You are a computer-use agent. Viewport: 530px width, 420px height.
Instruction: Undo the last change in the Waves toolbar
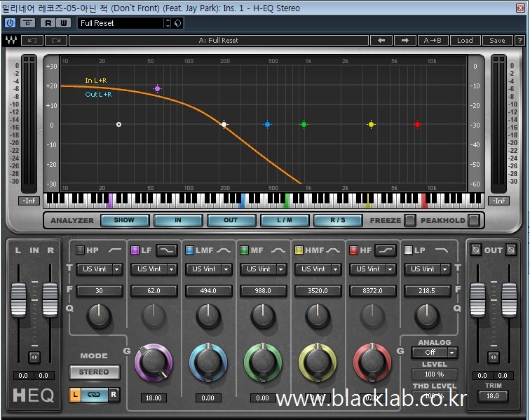coord(32,40)
